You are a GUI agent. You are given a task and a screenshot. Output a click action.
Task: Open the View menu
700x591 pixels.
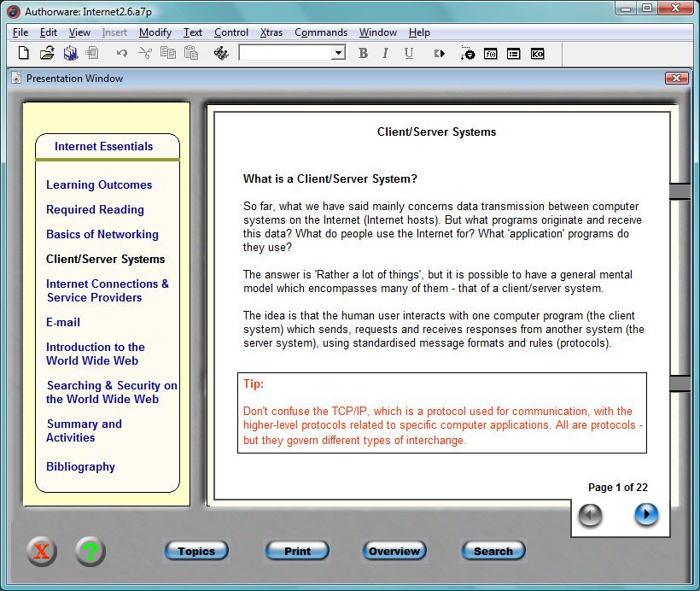(79, 32)
